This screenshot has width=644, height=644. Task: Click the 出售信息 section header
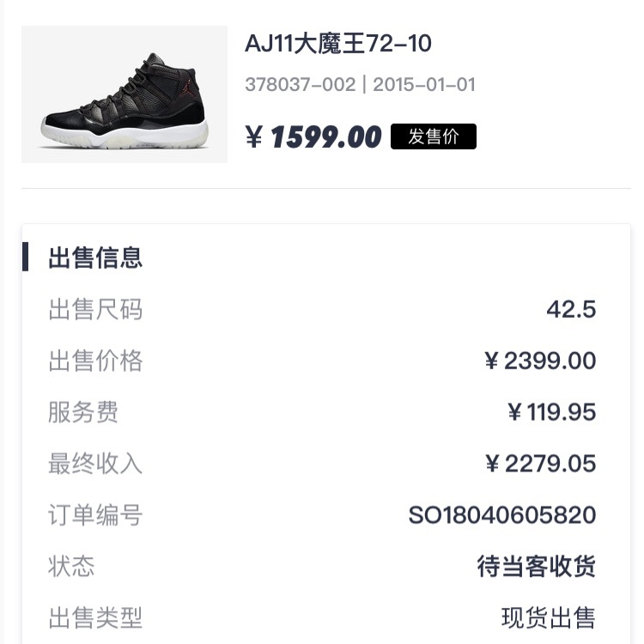click(95, 258)
